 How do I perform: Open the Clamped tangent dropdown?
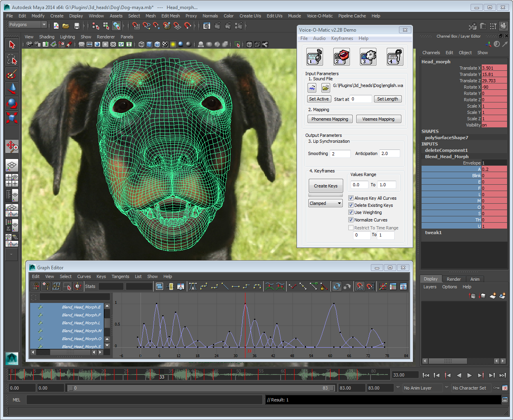click(x=325, y=203)
